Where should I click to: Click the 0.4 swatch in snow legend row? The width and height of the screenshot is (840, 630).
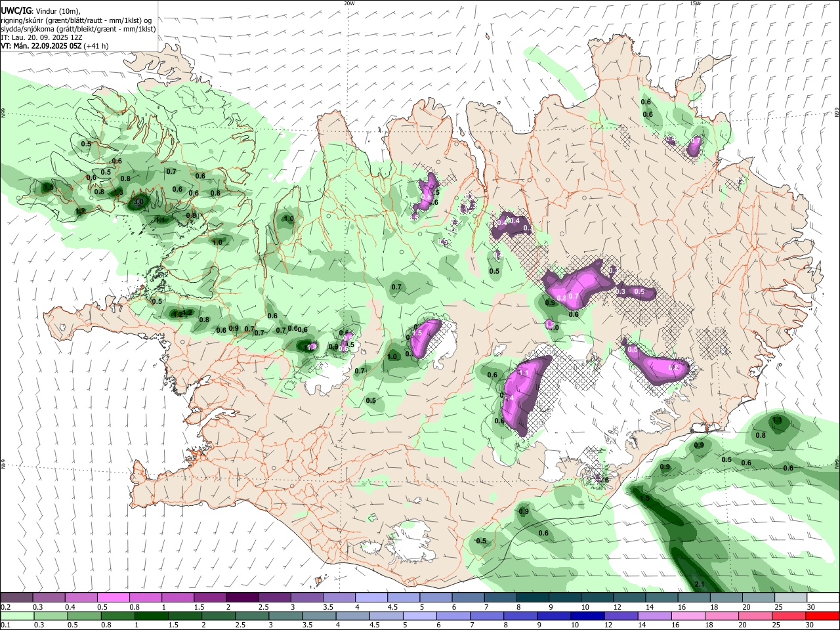point(81,598)
